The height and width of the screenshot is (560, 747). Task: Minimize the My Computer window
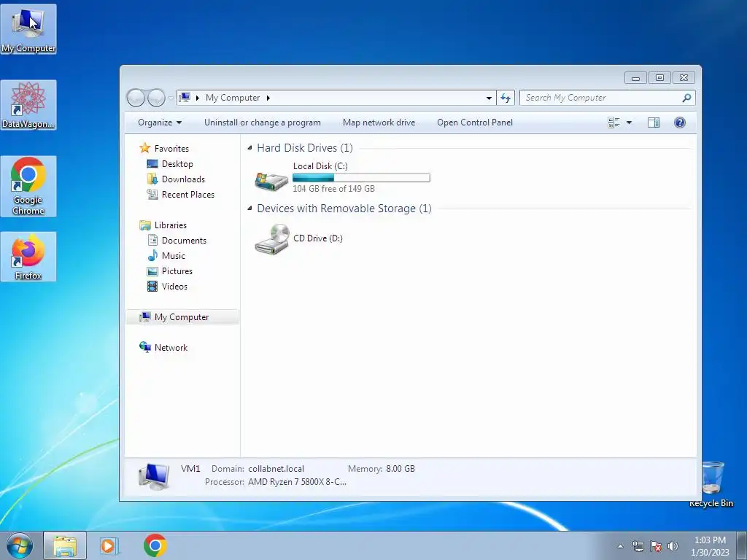click(x=635, y=77)
